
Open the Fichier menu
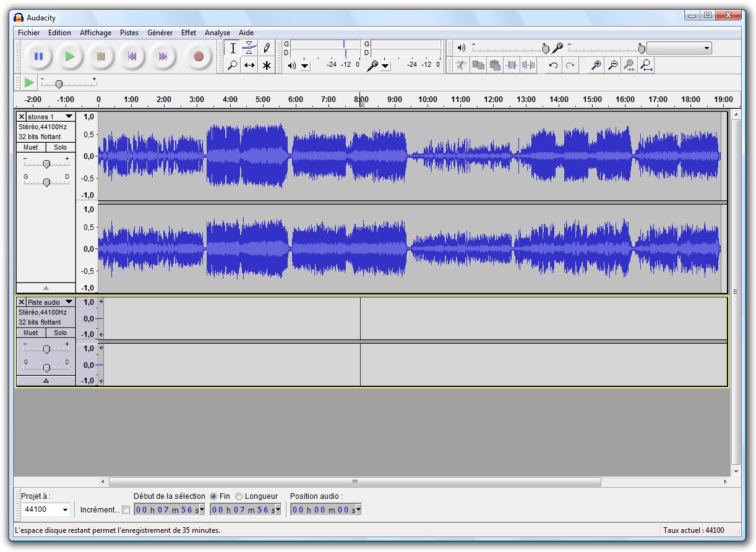tap(29, 33)
